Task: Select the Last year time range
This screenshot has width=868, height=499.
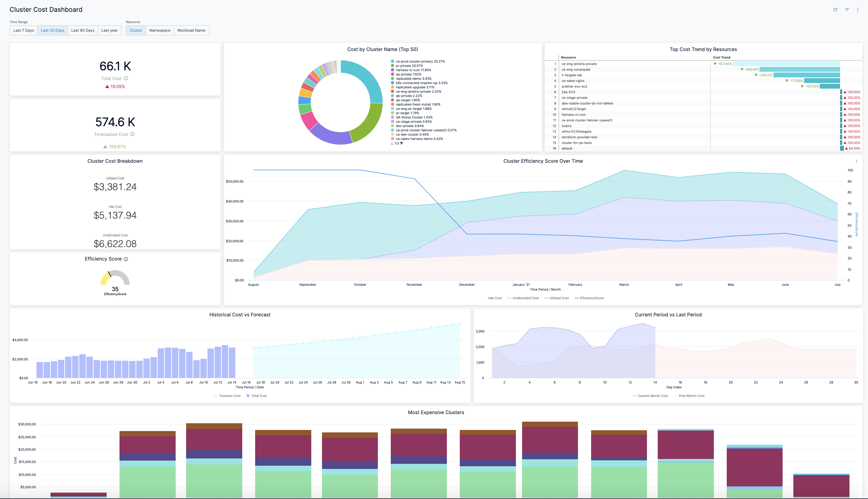Action: (109, 30)
